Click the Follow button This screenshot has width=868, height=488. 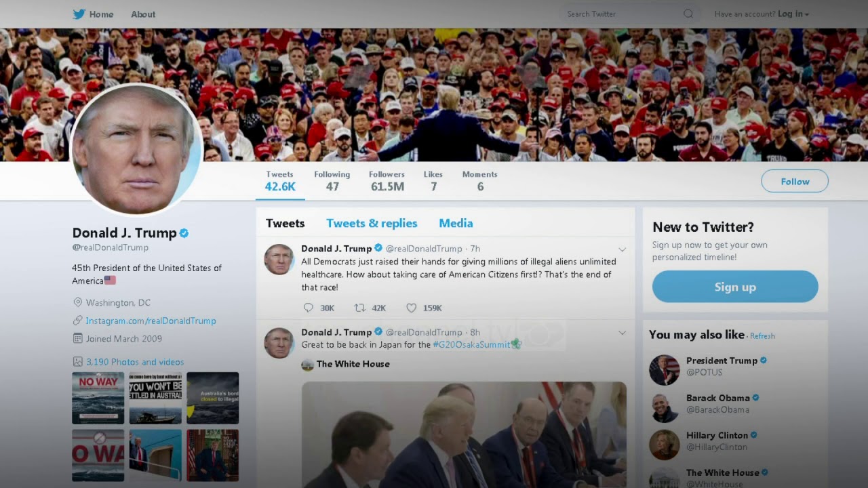tap(795, 181)
